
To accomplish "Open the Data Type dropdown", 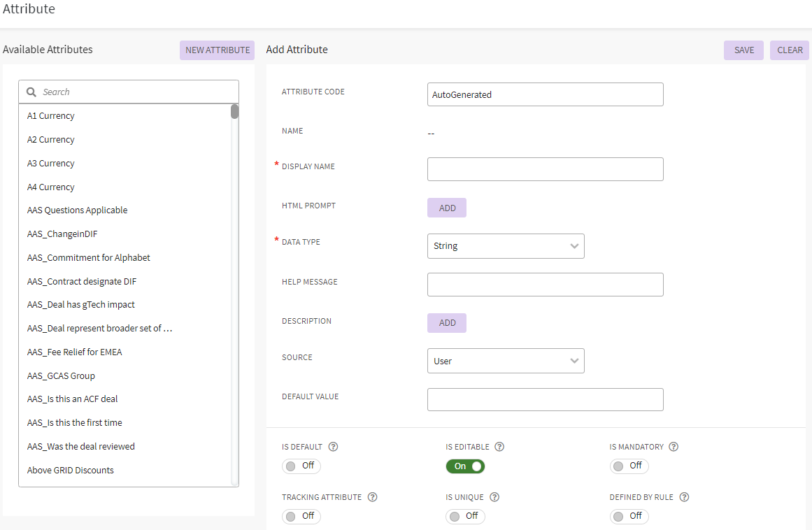I will (x=506, y=246).
